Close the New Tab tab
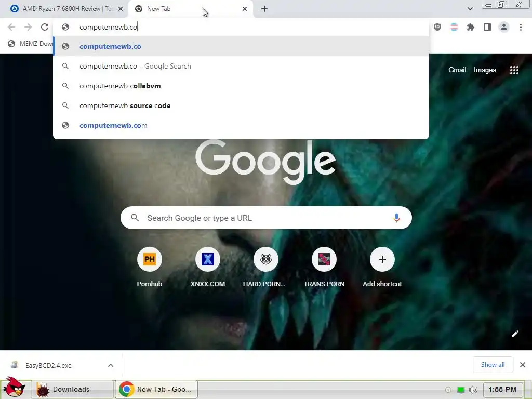 245,9
